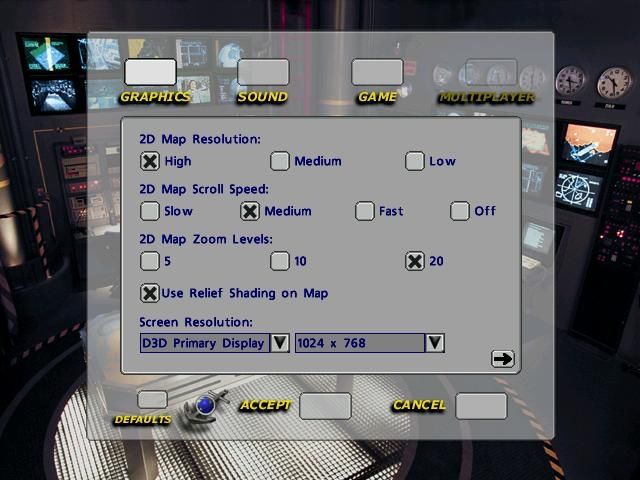Click the MULTIPLAYER label text
The image size is (640, 480).
[x=487, y=97]
